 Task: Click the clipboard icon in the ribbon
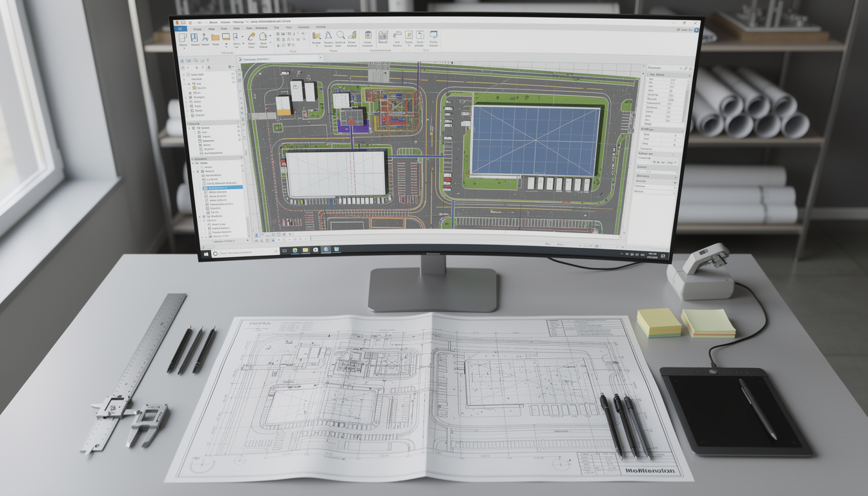click(368, 36)
